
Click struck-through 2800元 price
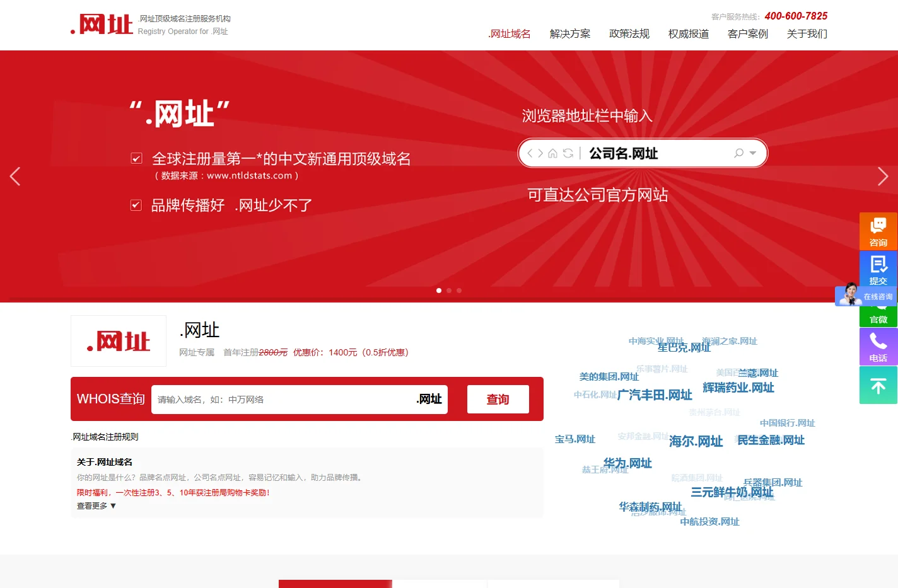[273, 352]
